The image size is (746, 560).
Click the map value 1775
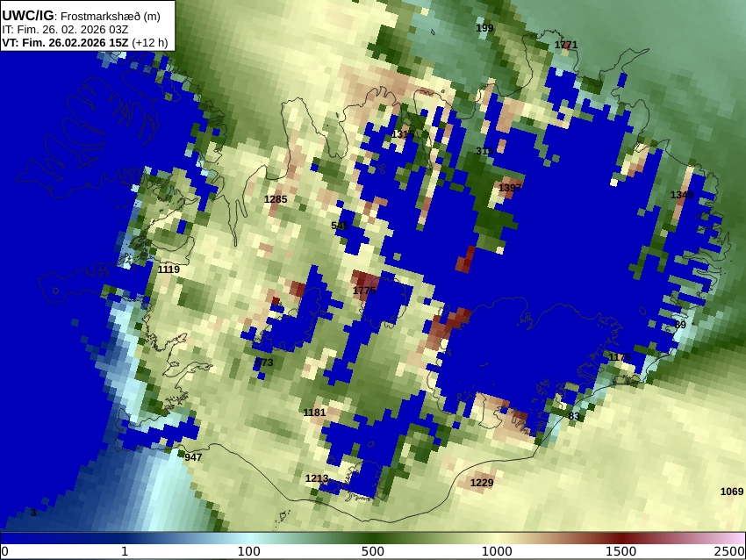tap(364, 290)
